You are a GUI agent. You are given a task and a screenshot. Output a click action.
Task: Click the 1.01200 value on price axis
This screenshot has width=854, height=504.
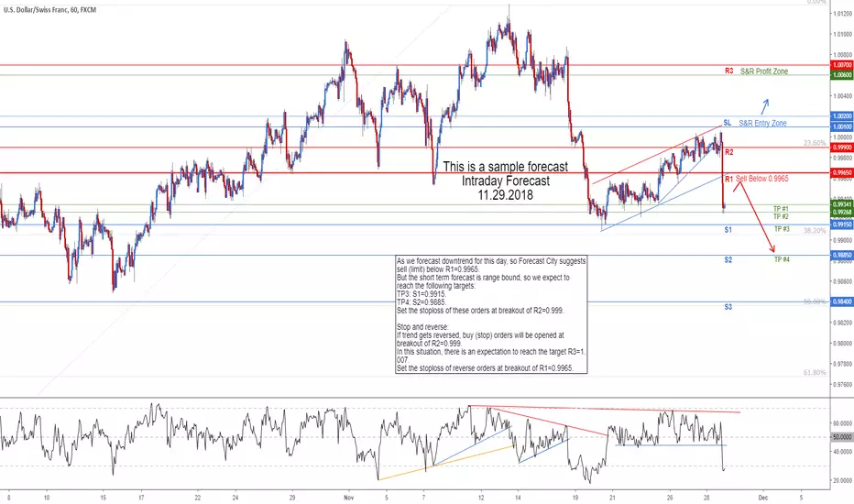tap(842, 14)
